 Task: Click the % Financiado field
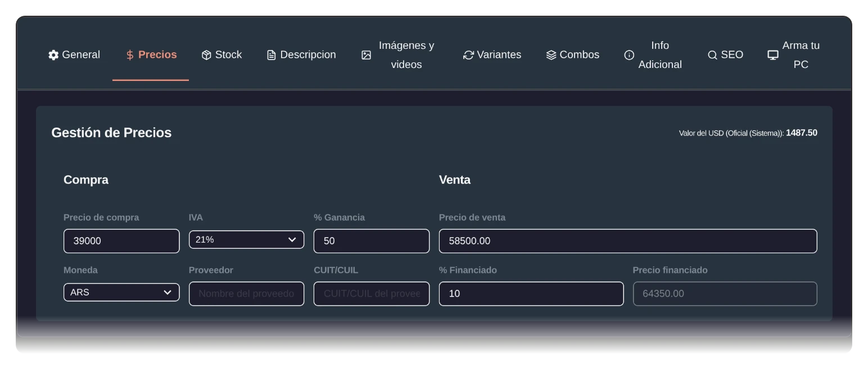pos(531,294)
